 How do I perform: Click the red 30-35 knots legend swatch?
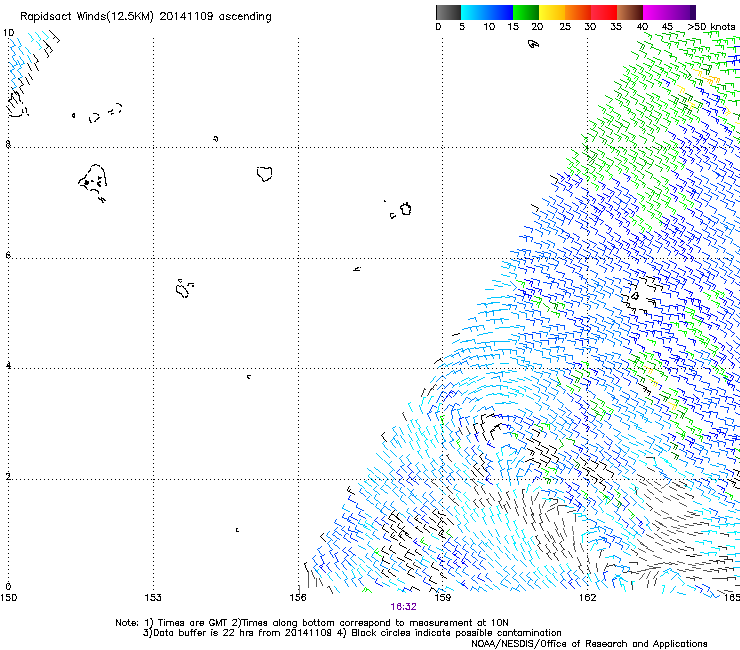[604, 12]
